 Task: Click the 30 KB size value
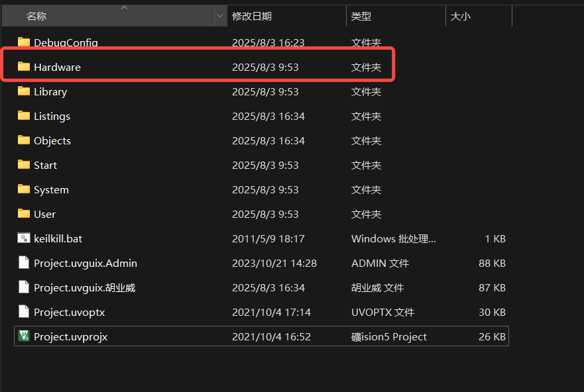492,313
